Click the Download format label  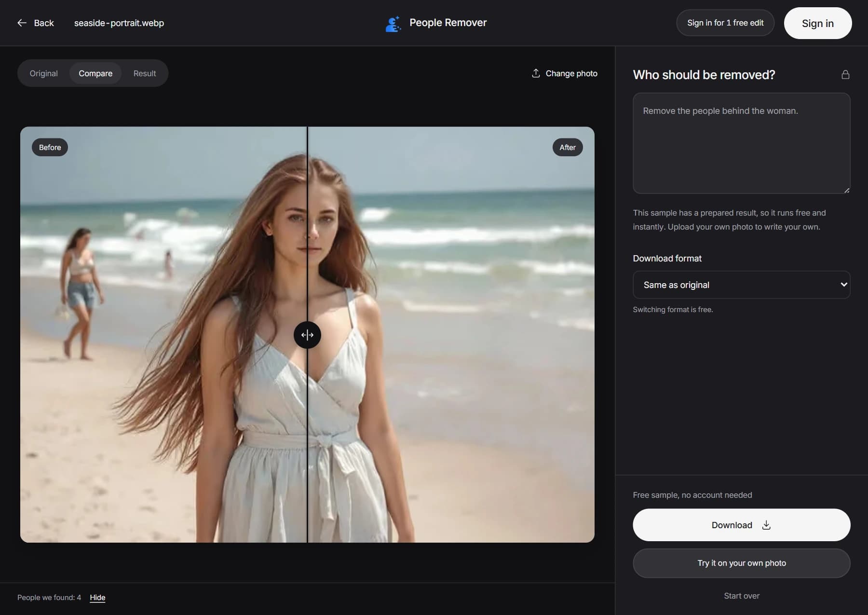click(667, 258)
